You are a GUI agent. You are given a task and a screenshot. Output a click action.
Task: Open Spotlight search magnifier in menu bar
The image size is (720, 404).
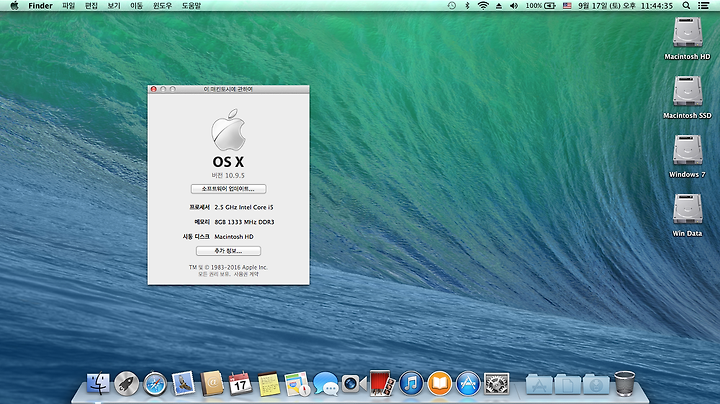[x=686, y=6]
